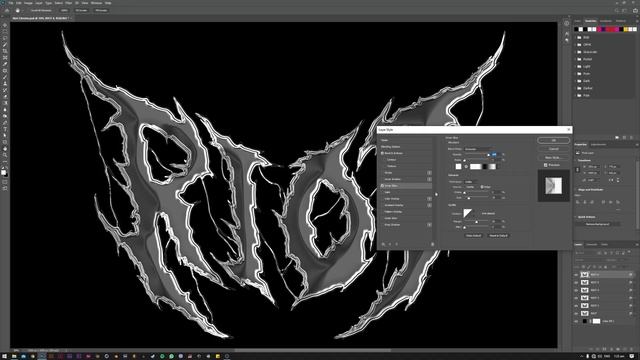Open the Windows Start menu
Image resolution: width=640 pixels, height=360 pixels.
tap(4, 356)
